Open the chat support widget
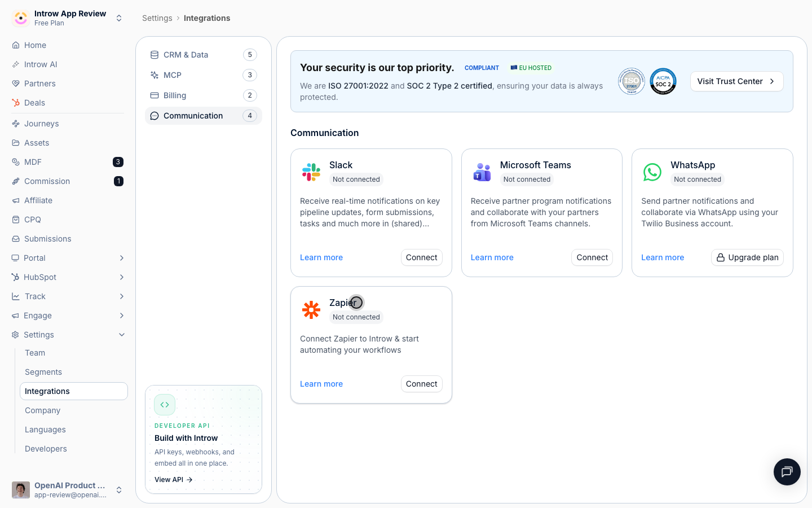Image resolution: width=812 pixels, height=508 pixels. coord(787,472)
